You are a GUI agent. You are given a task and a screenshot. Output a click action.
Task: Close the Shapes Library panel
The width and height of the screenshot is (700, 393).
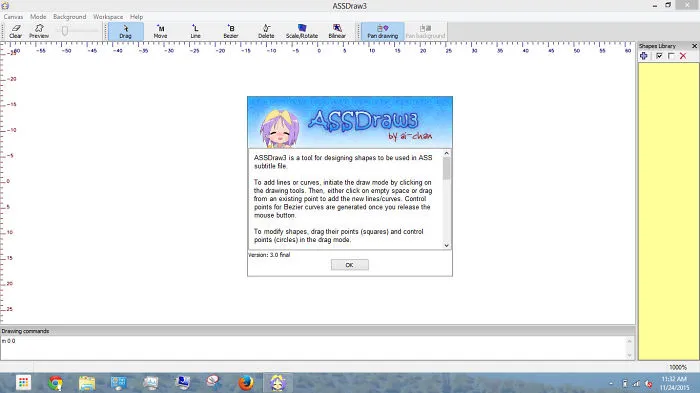(694, 46)
